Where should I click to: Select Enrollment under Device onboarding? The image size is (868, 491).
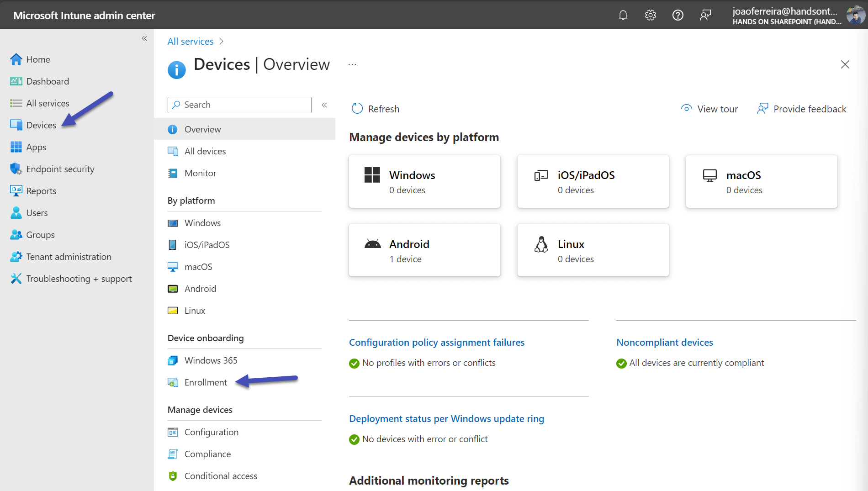[x=205, y=382]
